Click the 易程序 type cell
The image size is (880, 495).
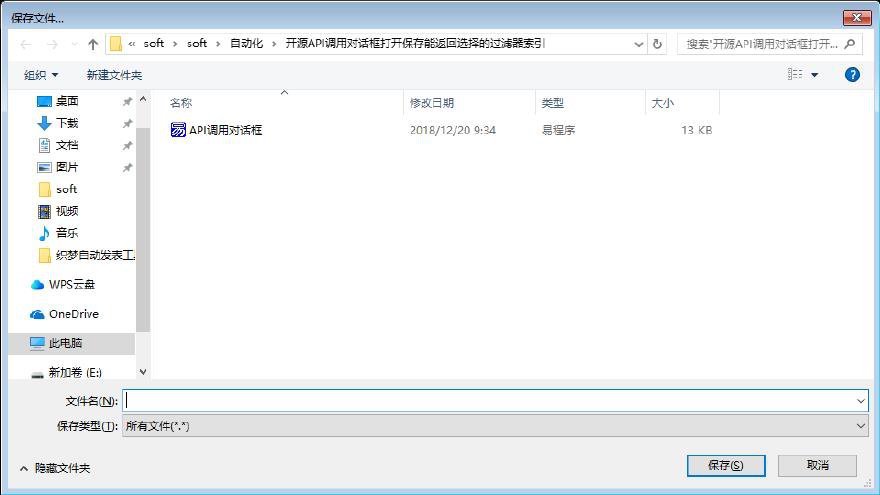[x=558, y=130]
